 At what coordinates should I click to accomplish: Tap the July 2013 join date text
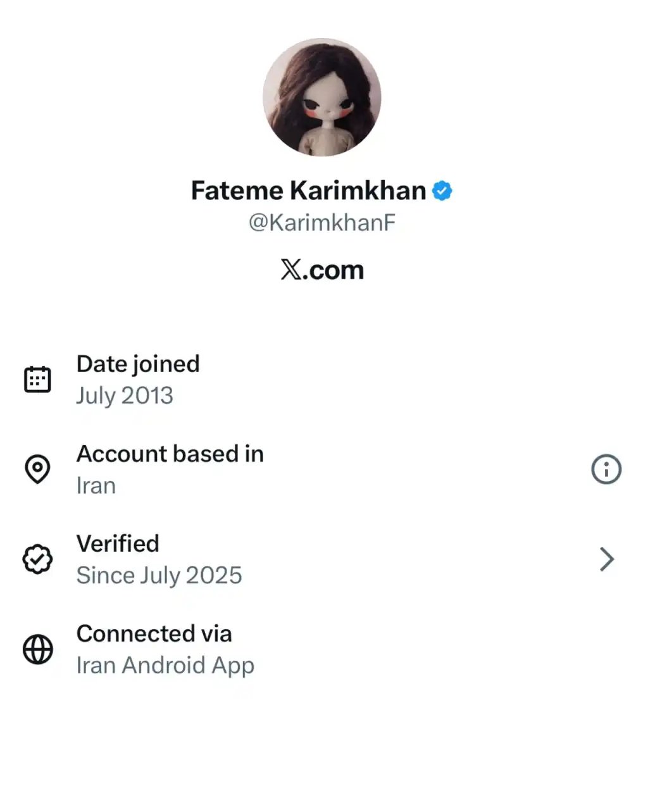pyautogui.click(x=125, y=396)
